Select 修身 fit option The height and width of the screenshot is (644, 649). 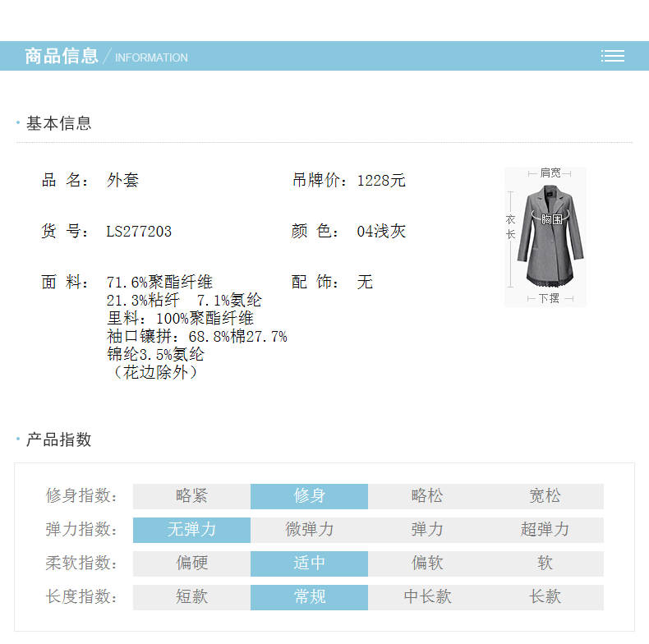(x=309, y=496)
